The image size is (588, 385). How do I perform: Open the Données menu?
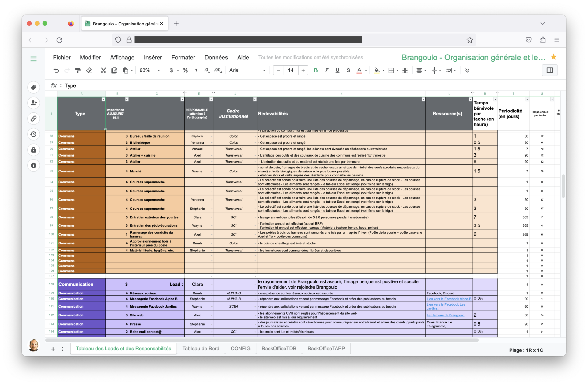[x=216, y=57]
